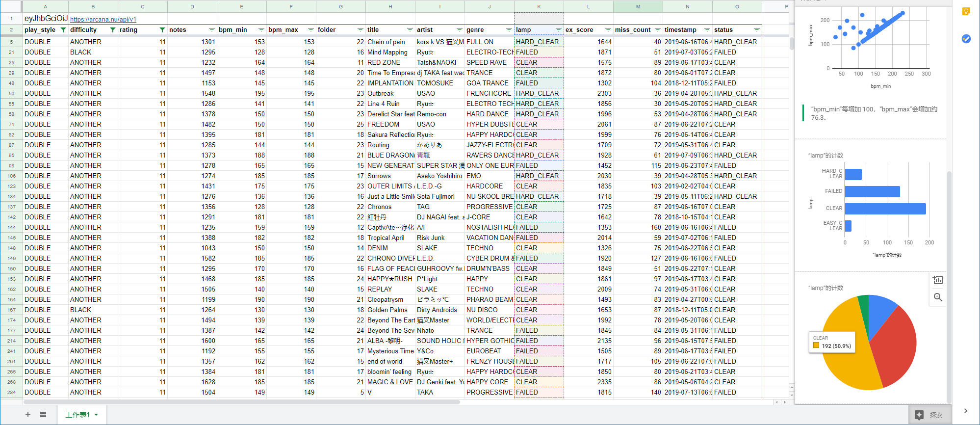Open the artist column filter dropdown
The image size is (980, 425).
pos(459,30)
